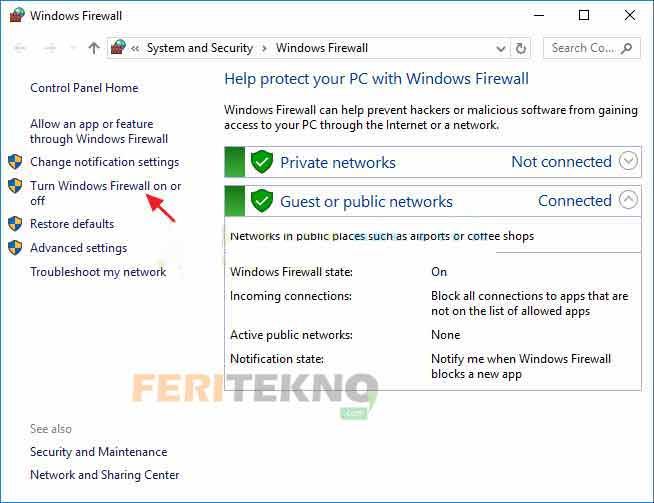Go to Control Panel Home

[84, 88]
